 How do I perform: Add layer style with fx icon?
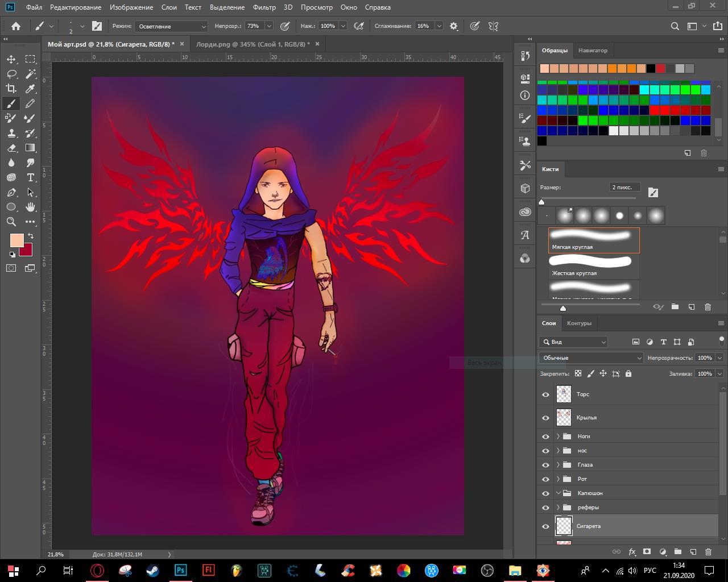pyautogui.click(x=632, y=551)
